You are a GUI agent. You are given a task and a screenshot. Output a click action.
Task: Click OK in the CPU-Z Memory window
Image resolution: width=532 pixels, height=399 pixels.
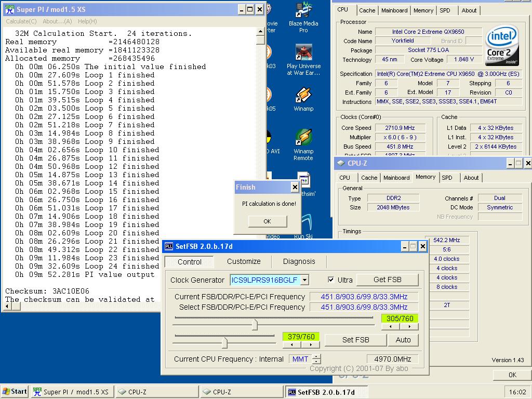tap(512, 375)
